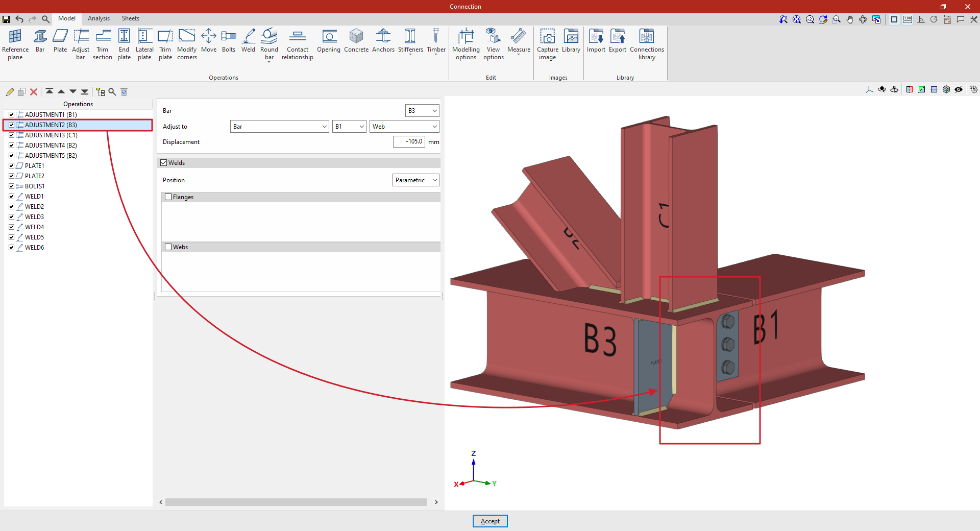Viewport: 980px width, 531px height.
Task: Uncheck the Welds checkbox
Action: [164, 163]
